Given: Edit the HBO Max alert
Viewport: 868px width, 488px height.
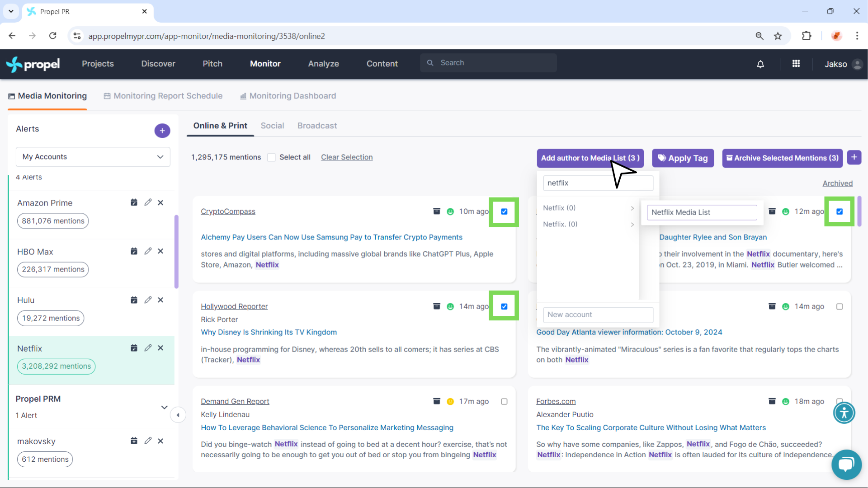Looking at the screenshot, I should [148, 251].
